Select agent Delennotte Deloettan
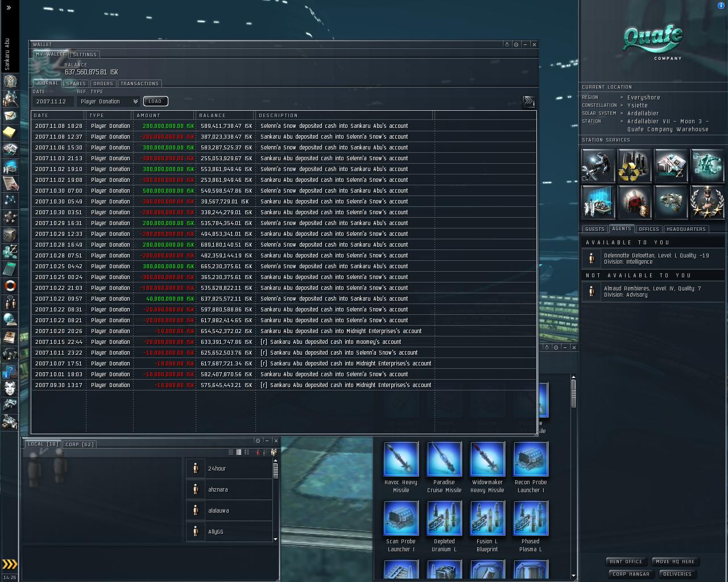 pyautogui.click(x=653, y=259)
